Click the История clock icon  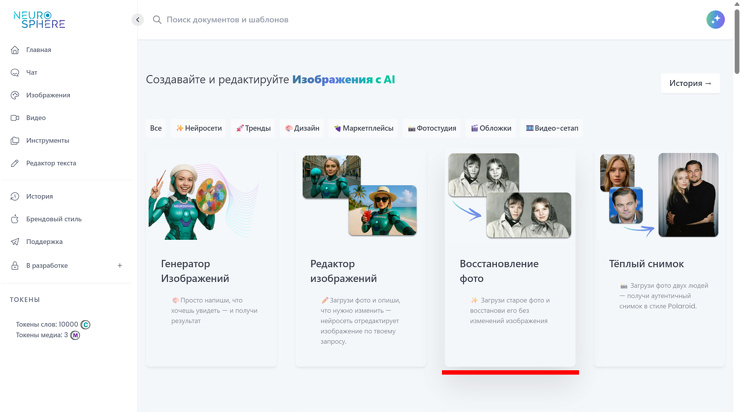coord(15,197)
